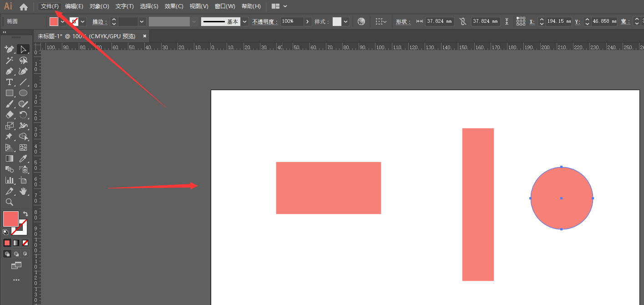Select the Gradient tool

coord(9,158)
